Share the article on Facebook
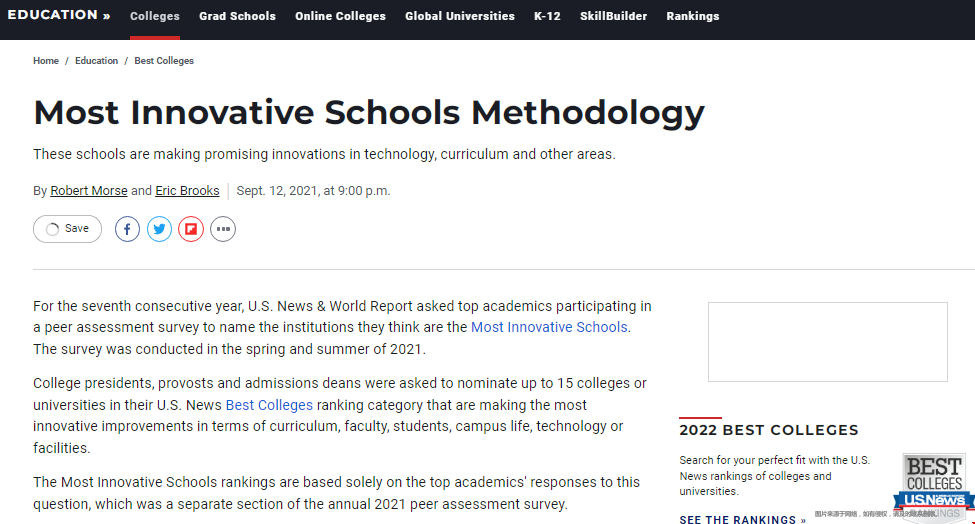This screenshot has height=524, width=975. tap(128, 229)
